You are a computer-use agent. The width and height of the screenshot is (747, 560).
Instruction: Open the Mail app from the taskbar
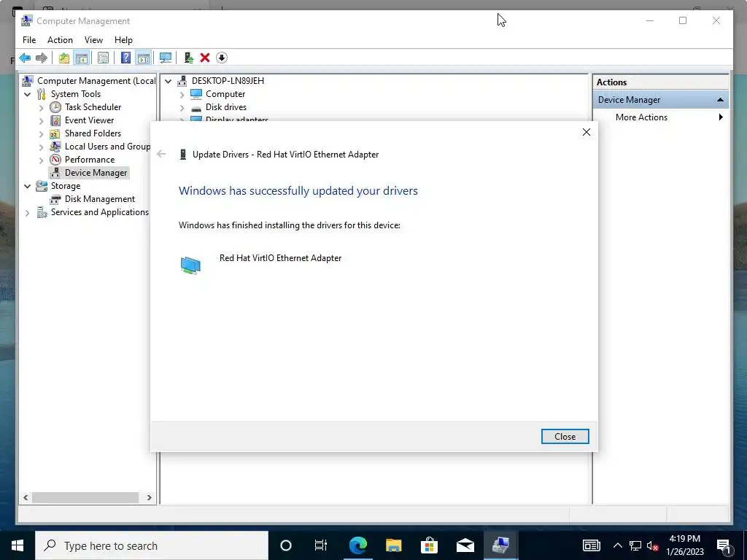coord(465,545)
